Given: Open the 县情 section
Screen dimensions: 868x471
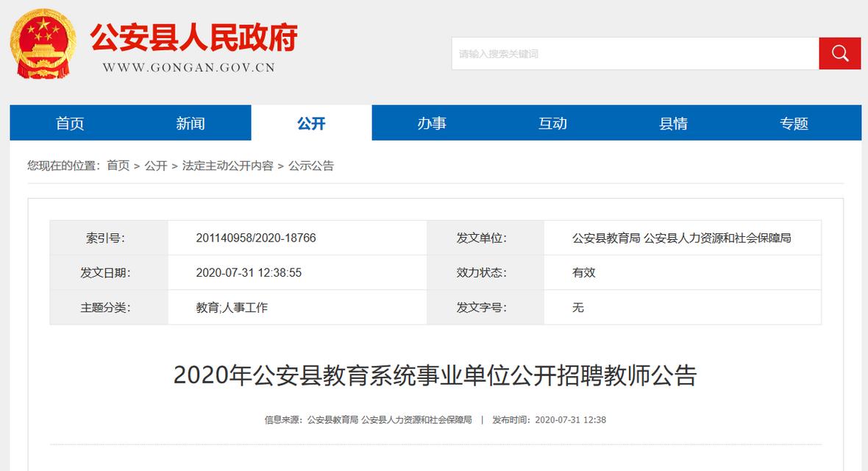Looking at the screenshot, I should coord(672,123).
